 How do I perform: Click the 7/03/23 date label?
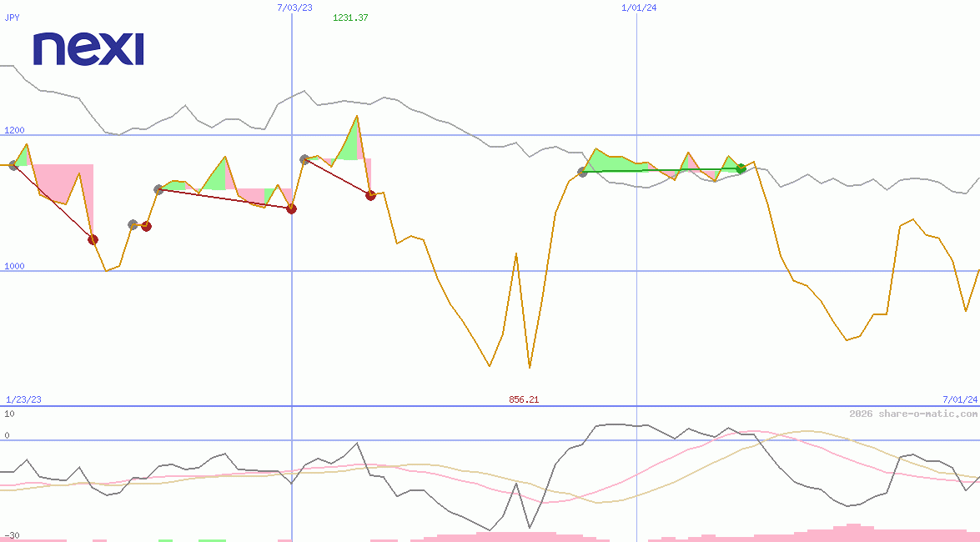294,8
